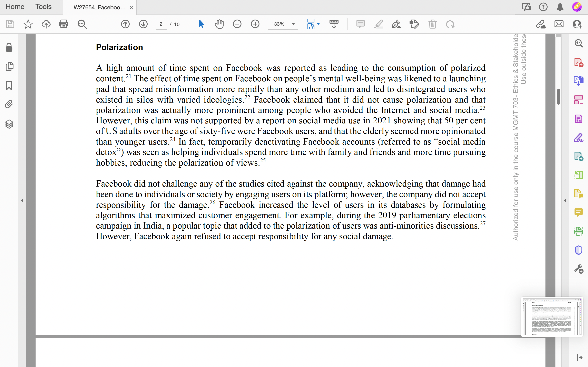Select the Highlight text tool
This screenshot has width=588, height=367.
[378, 24]
